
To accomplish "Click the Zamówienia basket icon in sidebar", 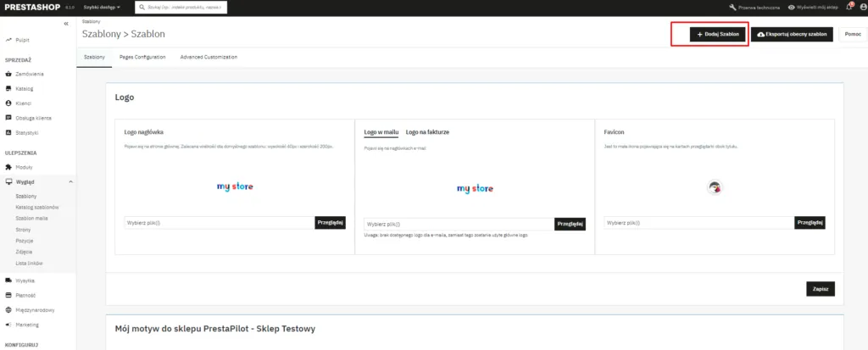I will [8, 74].
